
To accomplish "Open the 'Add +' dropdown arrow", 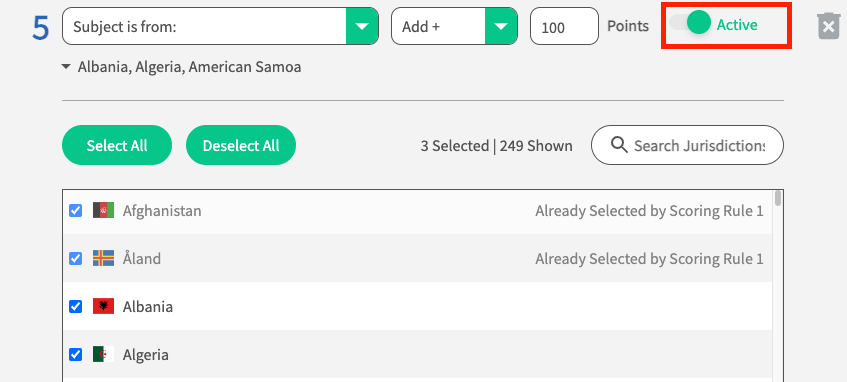I will tap(501, 26).
